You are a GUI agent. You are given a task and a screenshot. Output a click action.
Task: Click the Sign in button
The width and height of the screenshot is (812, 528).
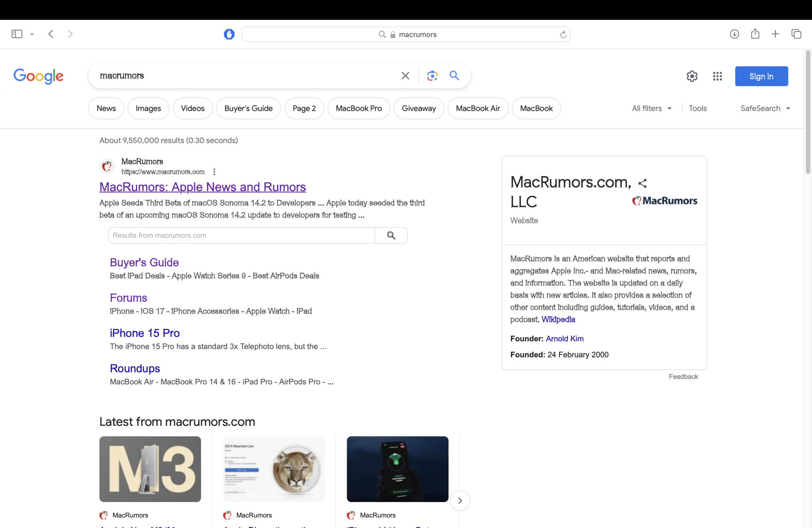coord(761,76)
